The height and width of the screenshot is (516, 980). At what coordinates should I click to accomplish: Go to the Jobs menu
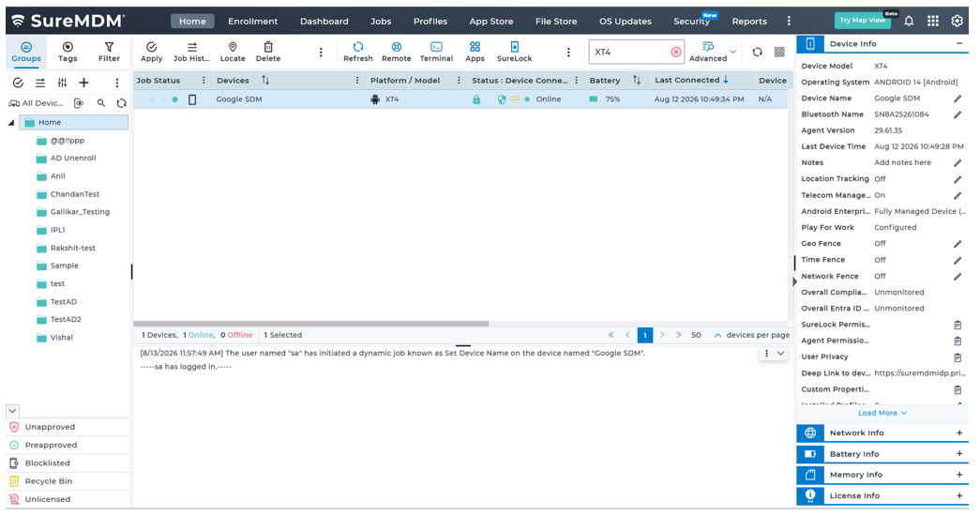click(x=381, y=22)
